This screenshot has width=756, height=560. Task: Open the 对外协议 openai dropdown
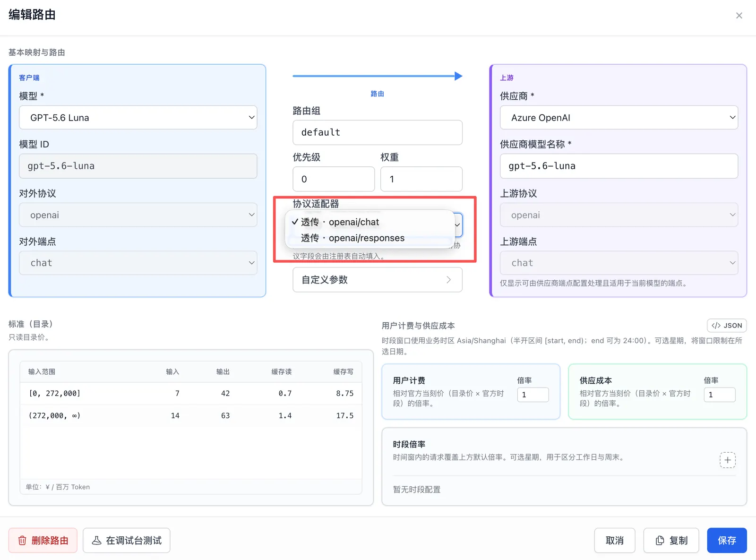[138, 215]
